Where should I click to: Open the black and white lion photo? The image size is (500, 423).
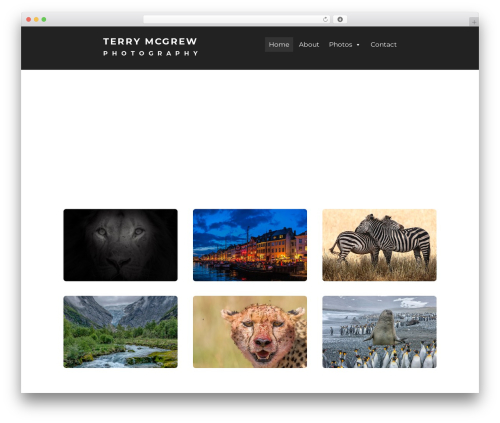click(120, 245)
